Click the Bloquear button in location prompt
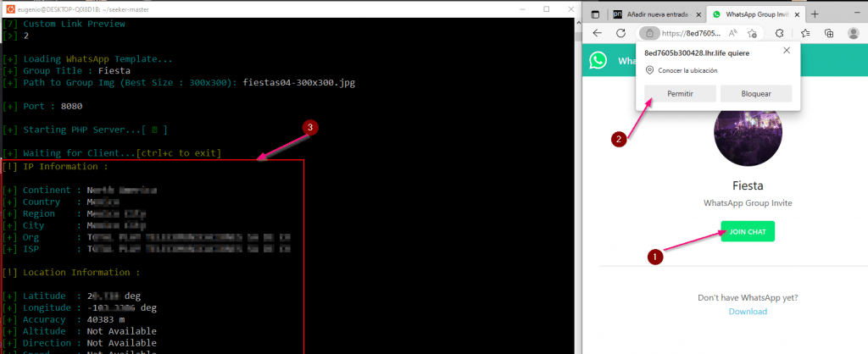The image size is (868, 354). click(x=756, y=93)
